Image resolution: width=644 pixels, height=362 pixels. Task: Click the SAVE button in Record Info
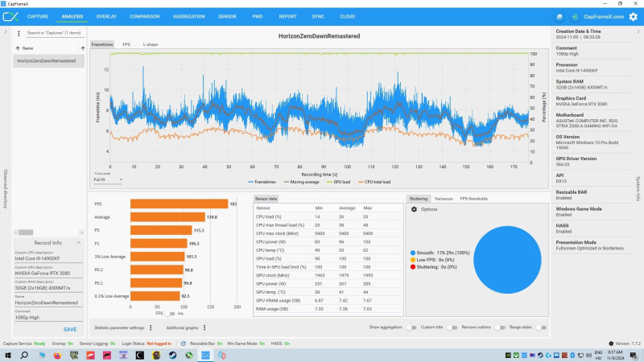(x=70, y=329)
